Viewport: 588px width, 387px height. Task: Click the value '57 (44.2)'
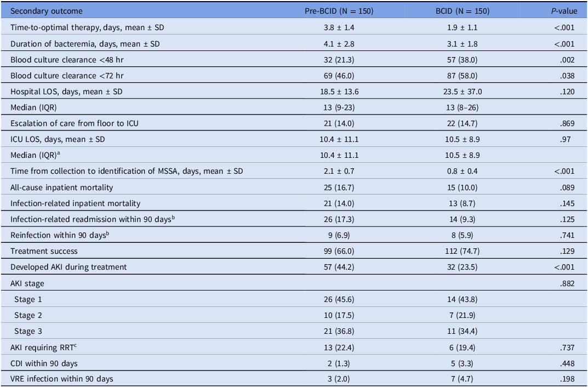point(339,266)
